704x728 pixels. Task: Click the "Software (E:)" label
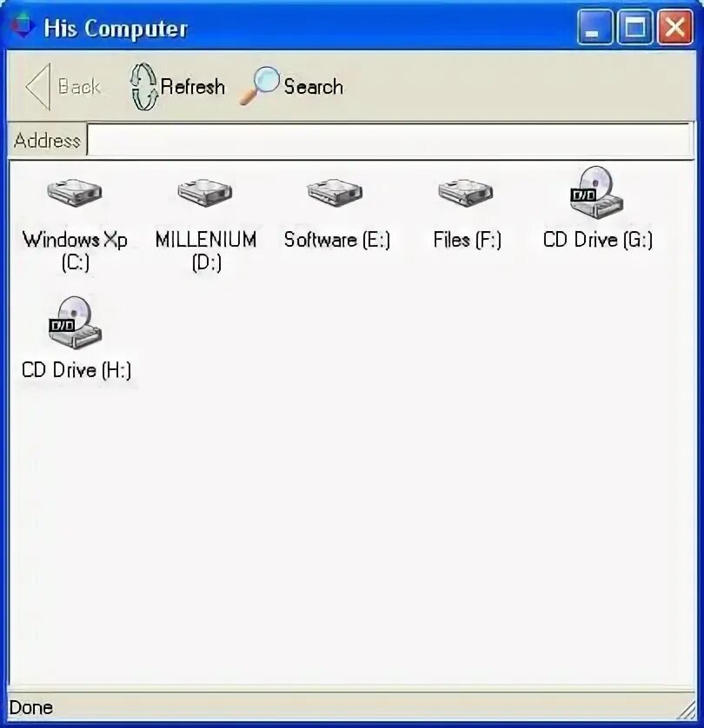[x=336, y=240]
